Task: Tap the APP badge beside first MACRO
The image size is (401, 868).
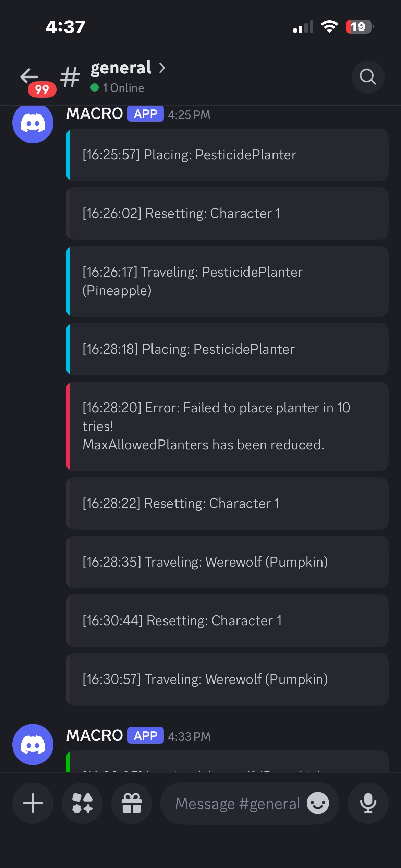Action: 145,114
